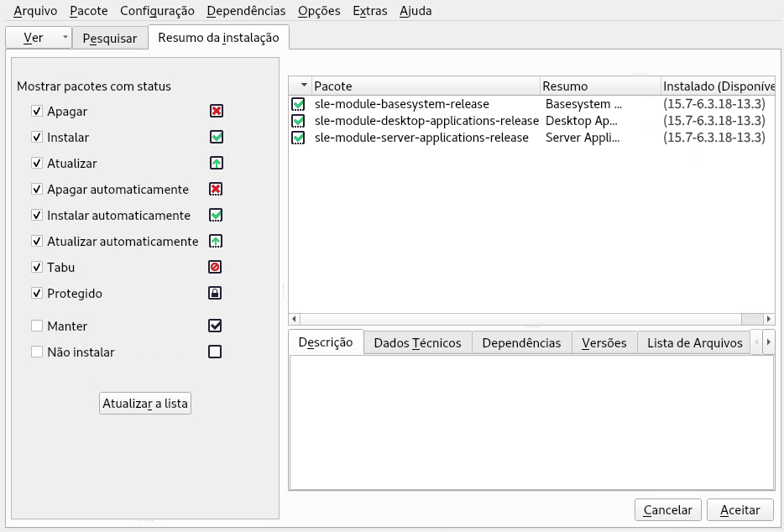Click status icon of sle-module-server-applications-release
The width and height of the screenshot is (784, 532).
298,138
